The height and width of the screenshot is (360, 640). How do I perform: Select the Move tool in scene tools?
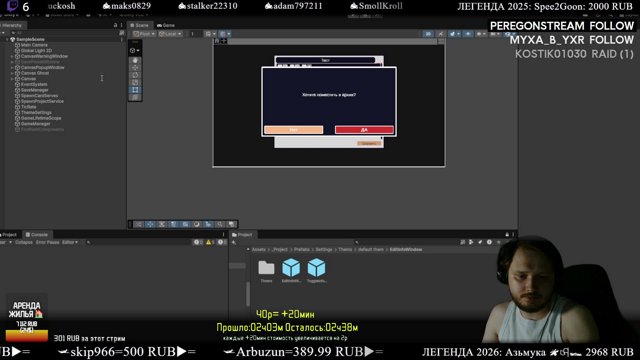[x=135, y=68]
